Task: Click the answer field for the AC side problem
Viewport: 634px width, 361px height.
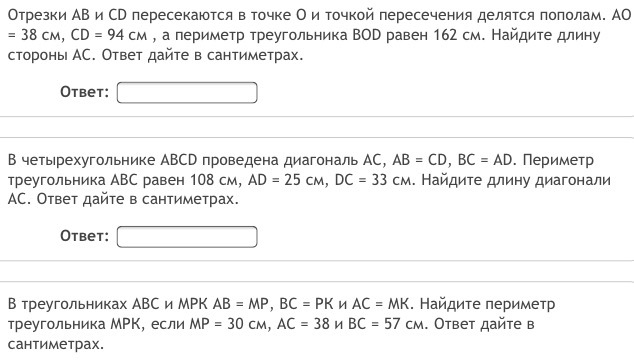Action: click(187, 93)
